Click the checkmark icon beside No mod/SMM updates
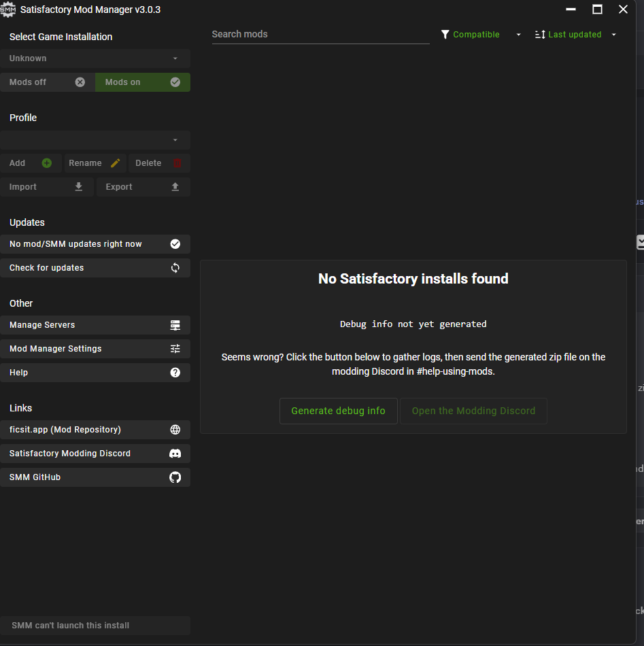Screen dimensions: 644x646 (x=175, y=244)
